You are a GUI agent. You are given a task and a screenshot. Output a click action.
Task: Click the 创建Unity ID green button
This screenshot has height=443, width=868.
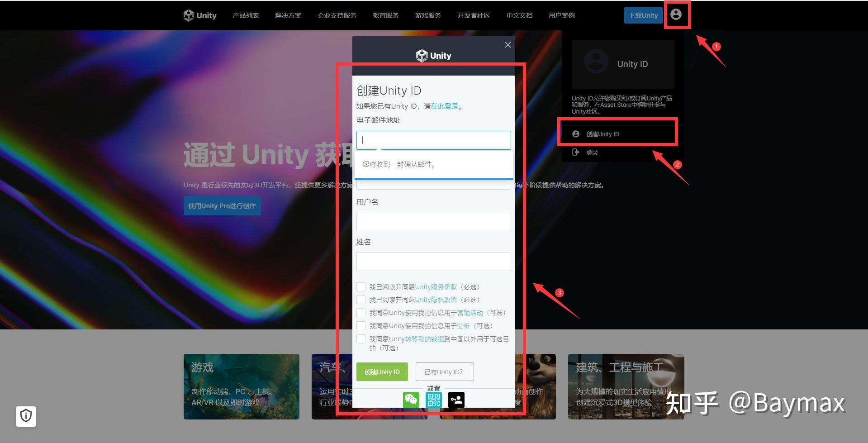[x=382, y=372]
